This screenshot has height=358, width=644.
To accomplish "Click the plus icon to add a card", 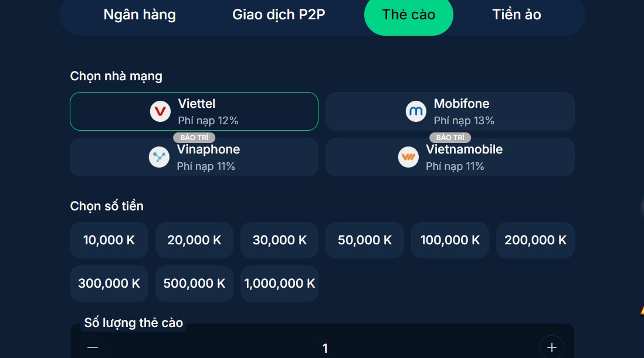I will click(551, 347).
